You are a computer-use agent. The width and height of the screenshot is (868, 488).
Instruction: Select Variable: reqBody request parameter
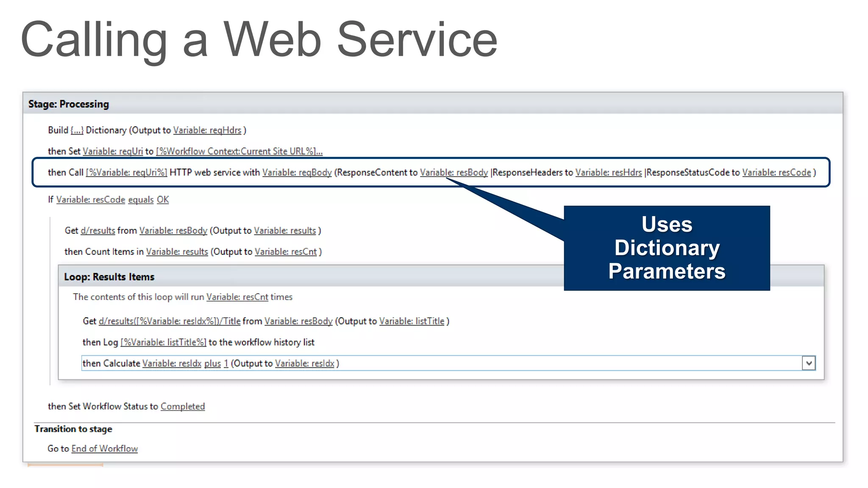pyautogui.click(x=297, y=172)
